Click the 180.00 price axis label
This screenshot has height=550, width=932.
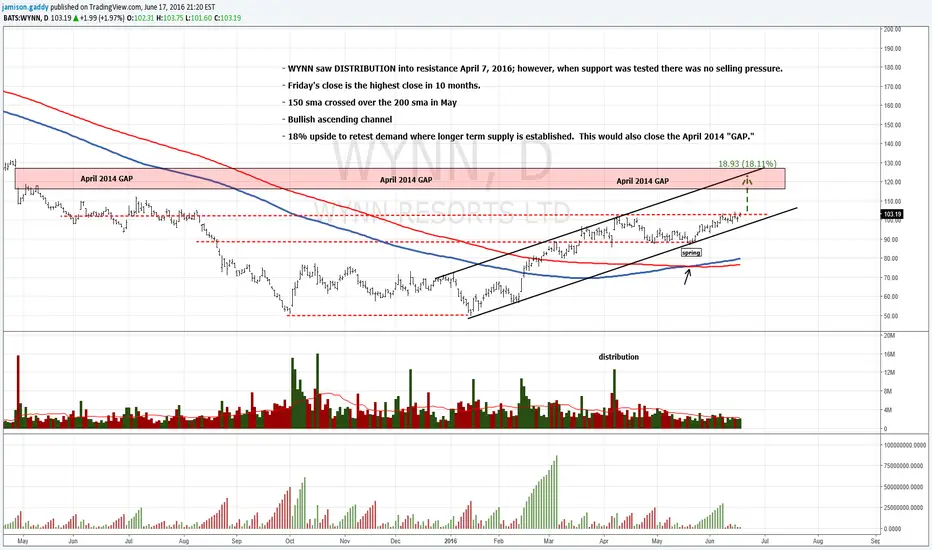click(x=892, y=67)
